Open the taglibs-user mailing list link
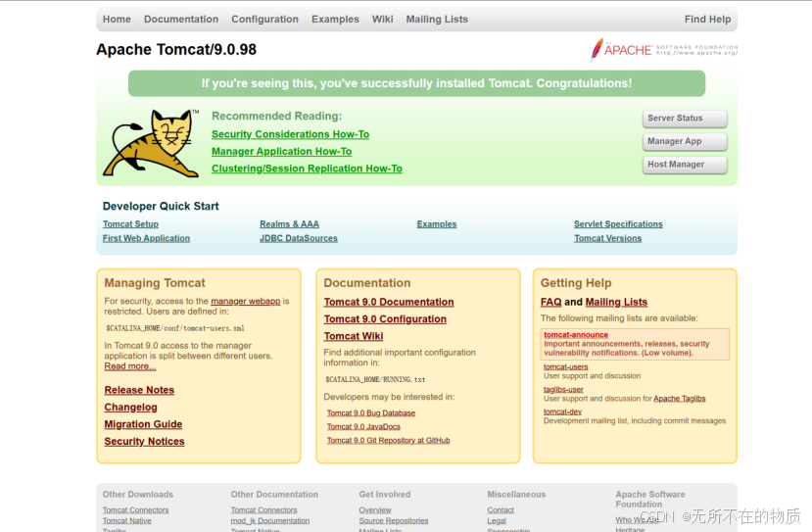812x532 pixels. click(x=563, y=390)
